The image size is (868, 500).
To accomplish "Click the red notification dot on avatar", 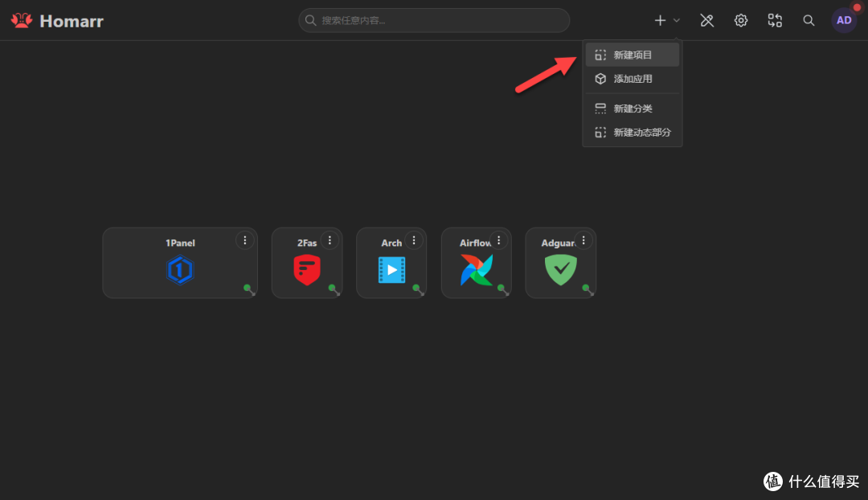I will pyautogui.click(x=857, y=8).
